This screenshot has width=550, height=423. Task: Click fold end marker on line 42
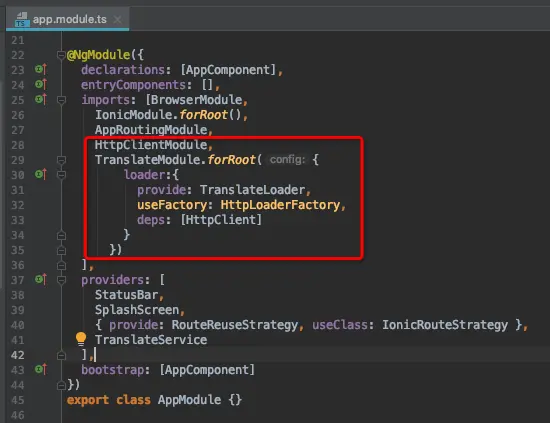(61, 356)
